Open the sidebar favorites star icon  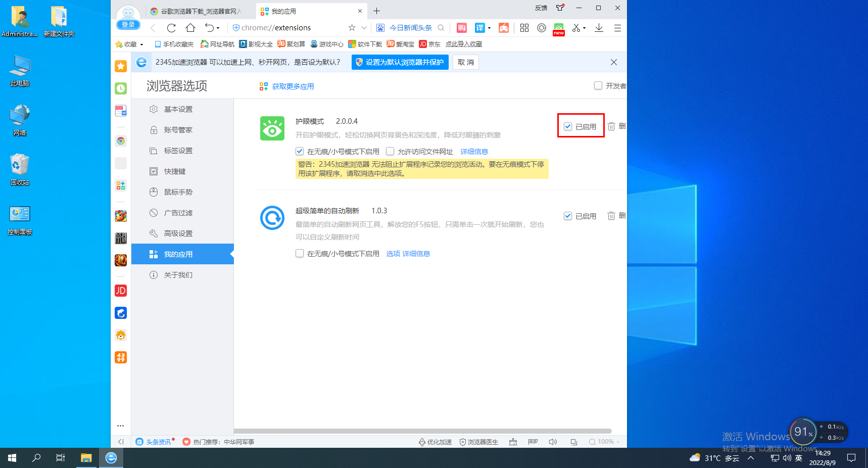pyautogui.click(x=121, y=66)
